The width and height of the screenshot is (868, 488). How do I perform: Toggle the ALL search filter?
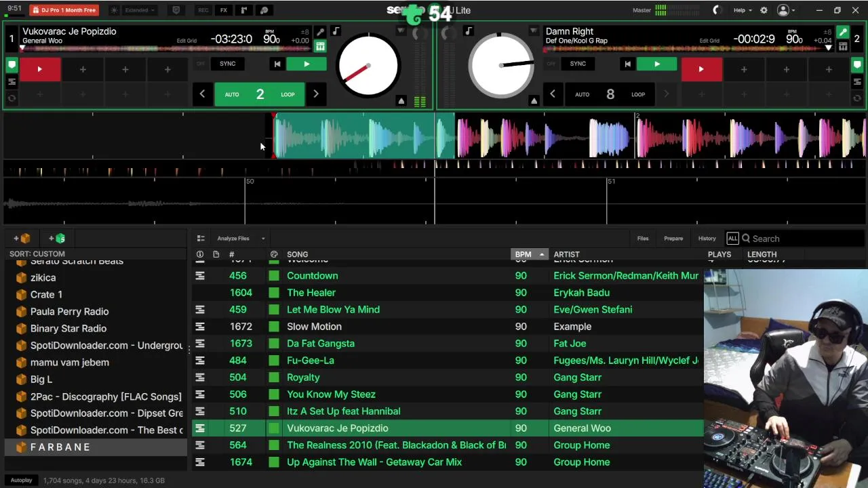coord(732,239)
